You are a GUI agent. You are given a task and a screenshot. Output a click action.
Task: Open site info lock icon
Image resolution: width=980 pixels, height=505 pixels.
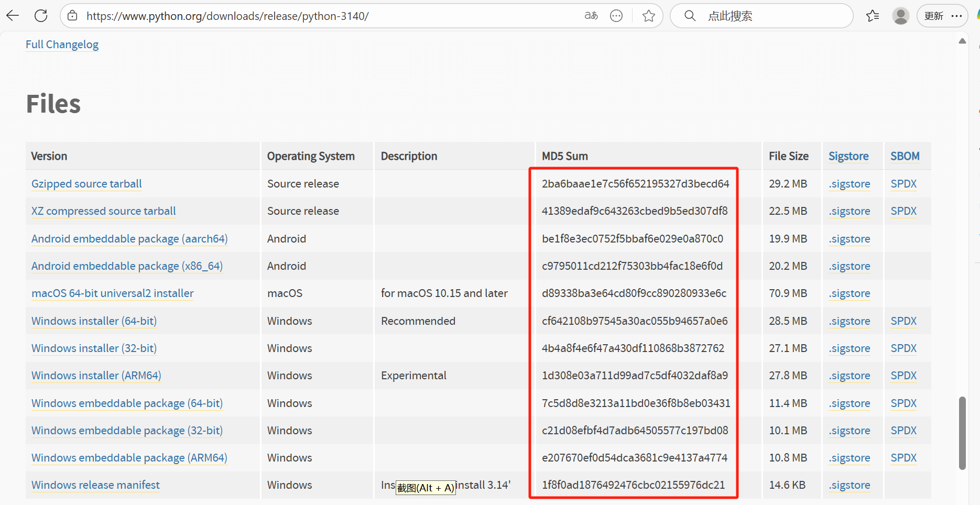73,16
